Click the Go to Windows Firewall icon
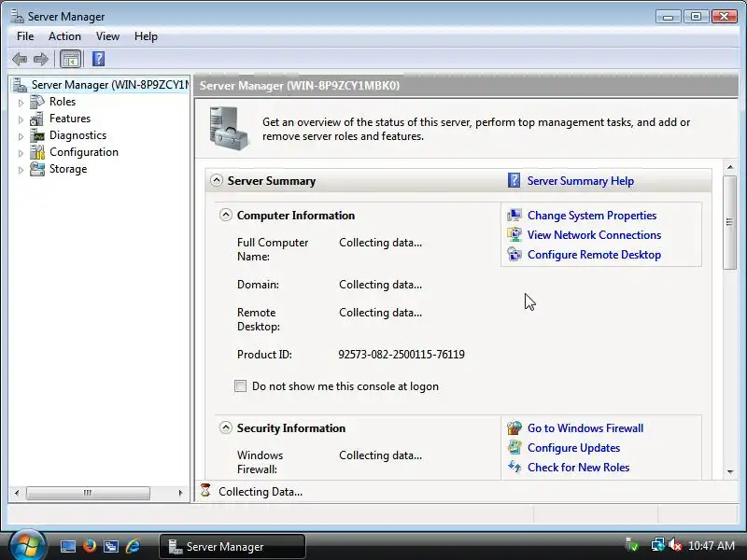 [x=514, y=428]
